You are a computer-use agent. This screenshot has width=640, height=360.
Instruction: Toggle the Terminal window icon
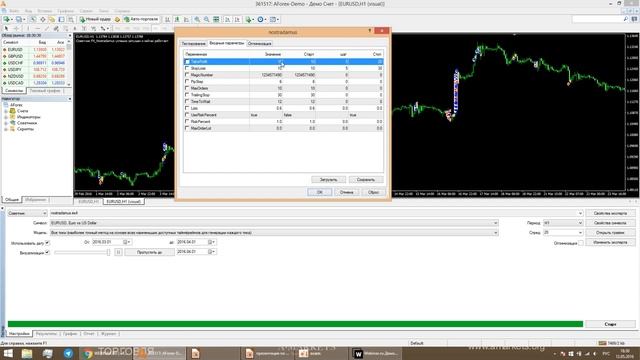coord(61,19)
